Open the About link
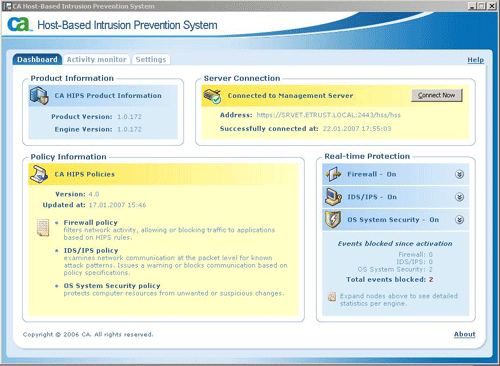 coord(465,334)
